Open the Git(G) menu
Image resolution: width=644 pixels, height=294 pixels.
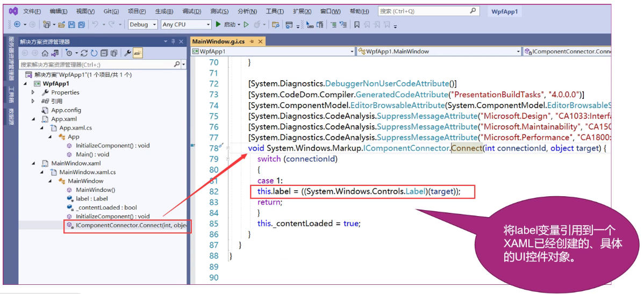(x=111, y=11)
